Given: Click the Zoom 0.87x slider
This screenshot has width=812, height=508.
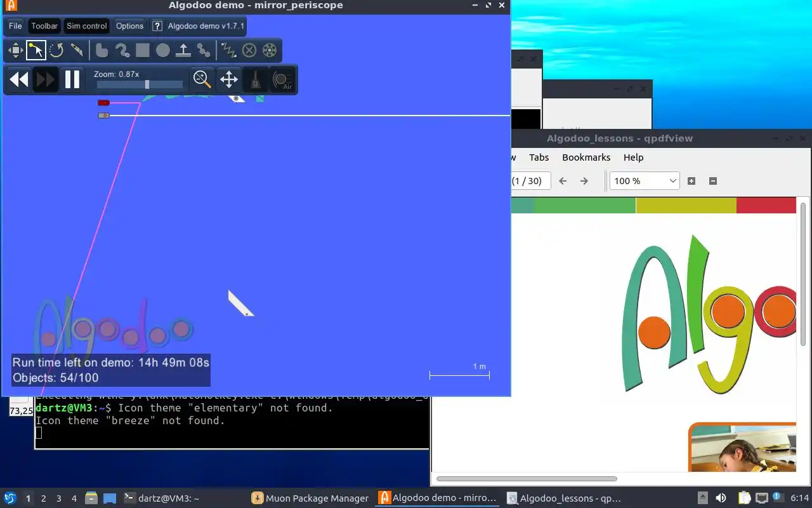Looking at the screenshot, I should (140, 84).
